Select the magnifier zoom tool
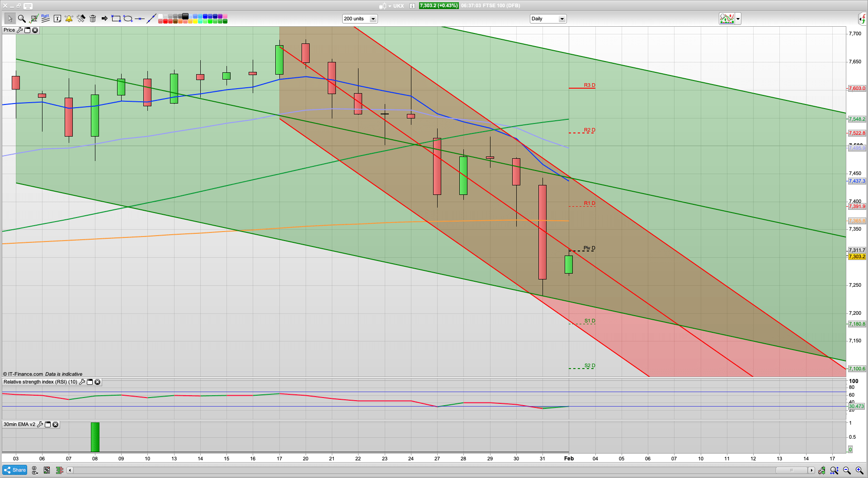 (21, 19)
